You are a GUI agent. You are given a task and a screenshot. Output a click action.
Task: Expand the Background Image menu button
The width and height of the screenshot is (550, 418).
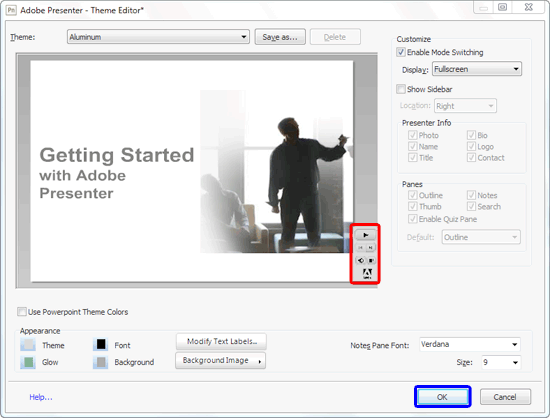pos(220,360)
